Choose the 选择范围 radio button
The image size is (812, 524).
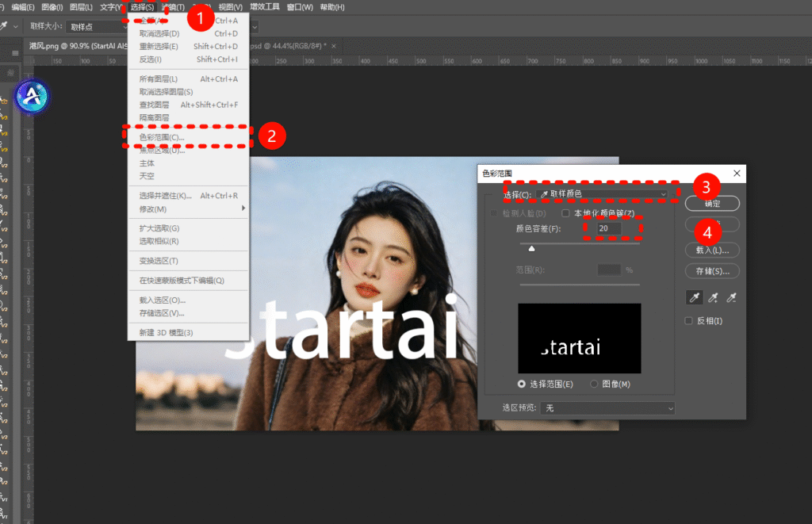point(522,384)
